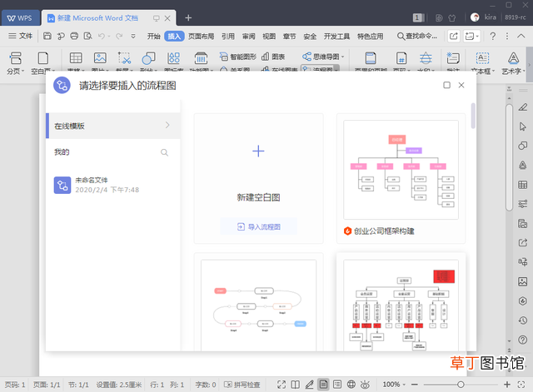Open the kira user account avatar
The image size is (533, 392).
pyautogui.click(x=475, y=17)
